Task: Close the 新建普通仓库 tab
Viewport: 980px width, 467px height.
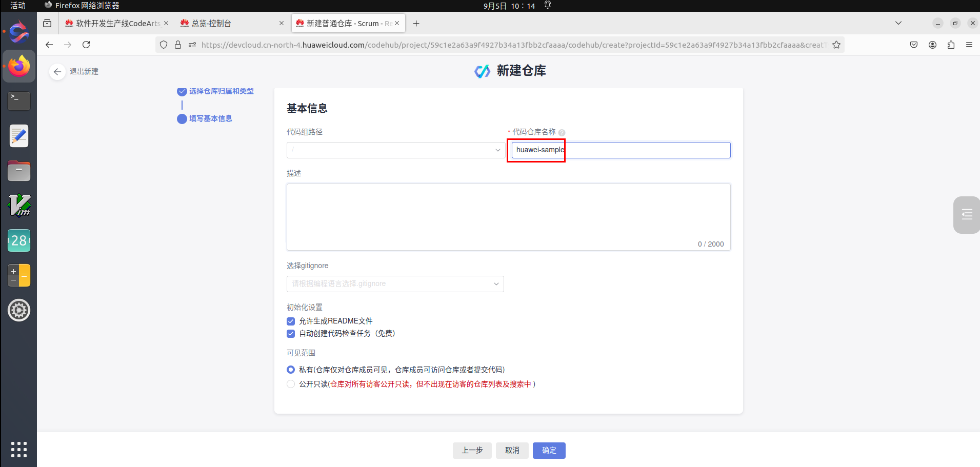Action: pyautogui.click(x=397, y=23)
